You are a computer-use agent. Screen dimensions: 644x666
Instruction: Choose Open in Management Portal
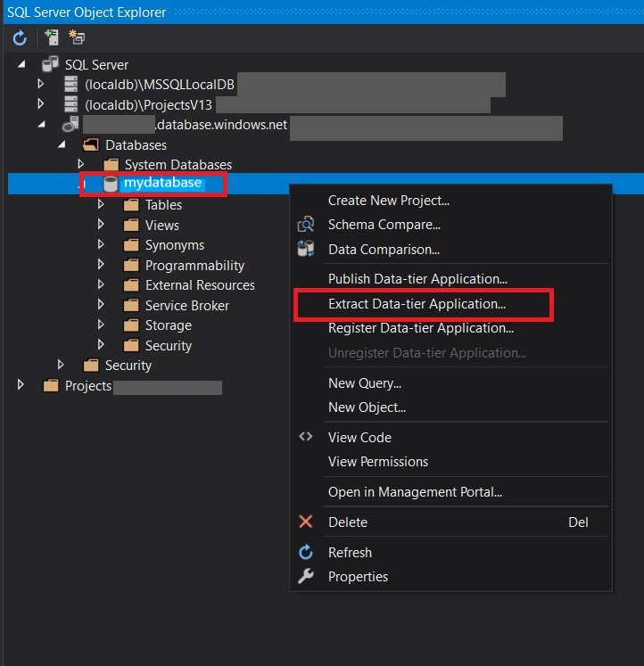click(x=415, y=492)
